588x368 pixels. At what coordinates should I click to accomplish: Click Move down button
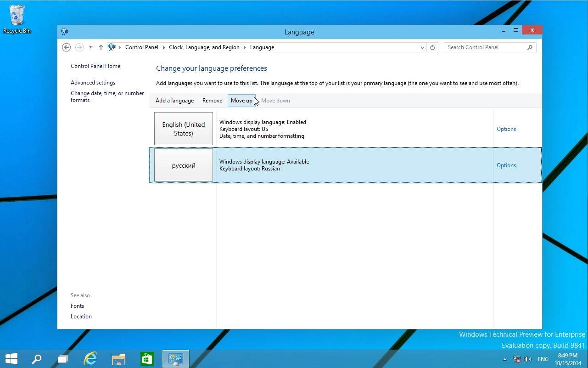click(x=275, y=101)
